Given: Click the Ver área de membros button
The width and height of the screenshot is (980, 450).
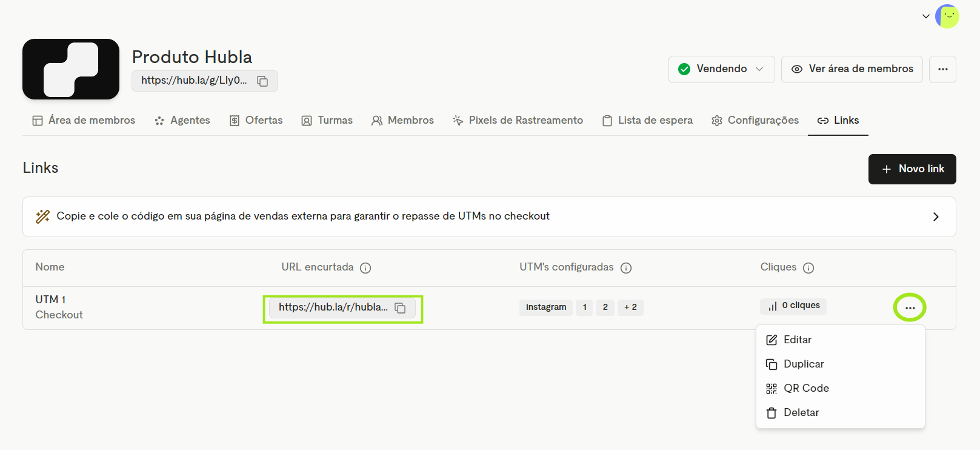Looking at the screenshot, I should click(x=852, y=69).
